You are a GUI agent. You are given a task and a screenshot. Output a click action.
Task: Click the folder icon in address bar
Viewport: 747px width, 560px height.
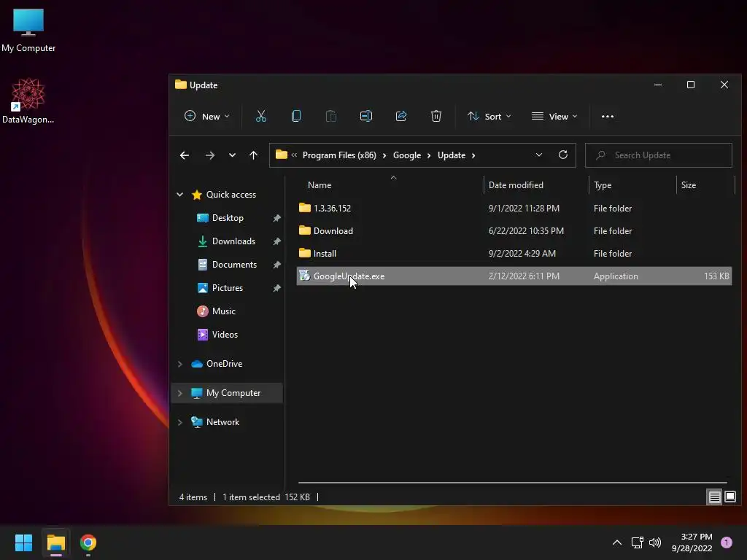pyautogui.click(x=282, y=155)
